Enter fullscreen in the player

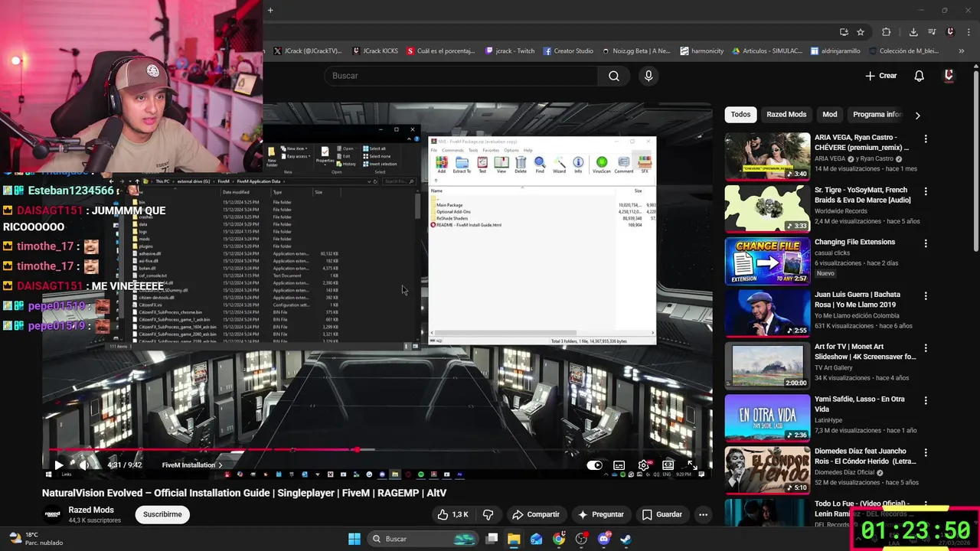[692, 465]
